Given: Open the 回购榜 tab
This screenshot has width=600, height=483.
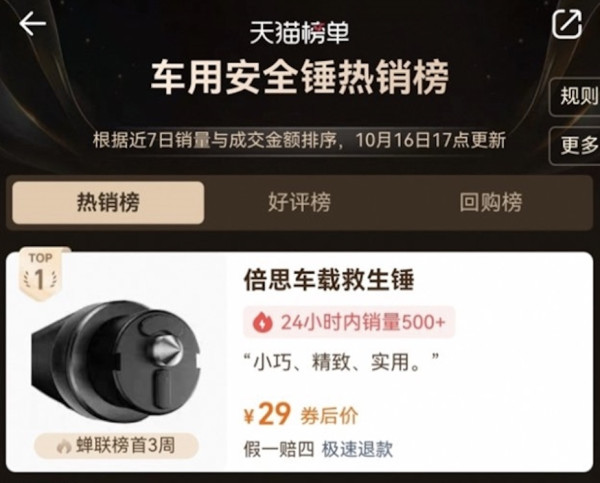Looking at the screenshot, I should click(491, 202).
